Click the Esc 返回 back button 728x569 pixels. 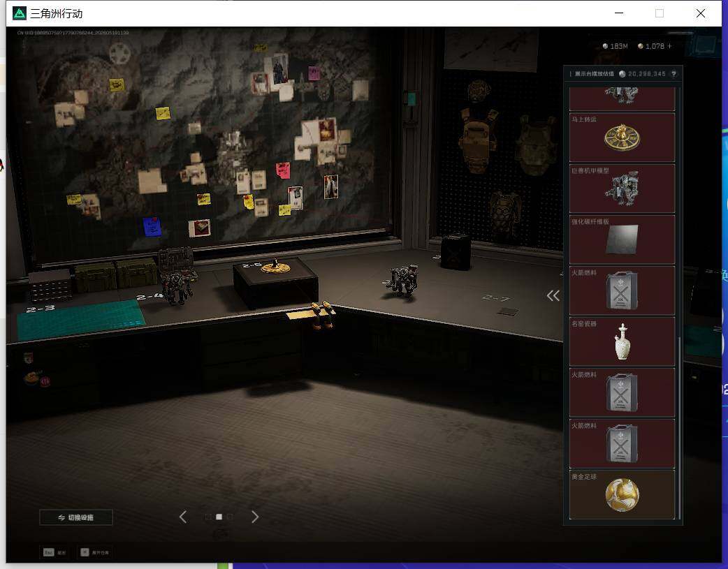coord(54,552)
